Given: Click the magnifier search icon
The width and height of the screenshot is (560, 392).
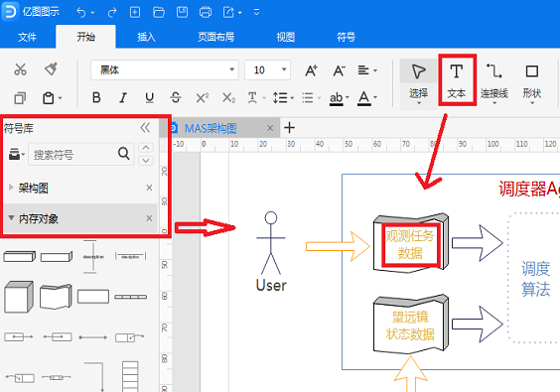Looking at the screenshot, I should [x=123, y=154].
